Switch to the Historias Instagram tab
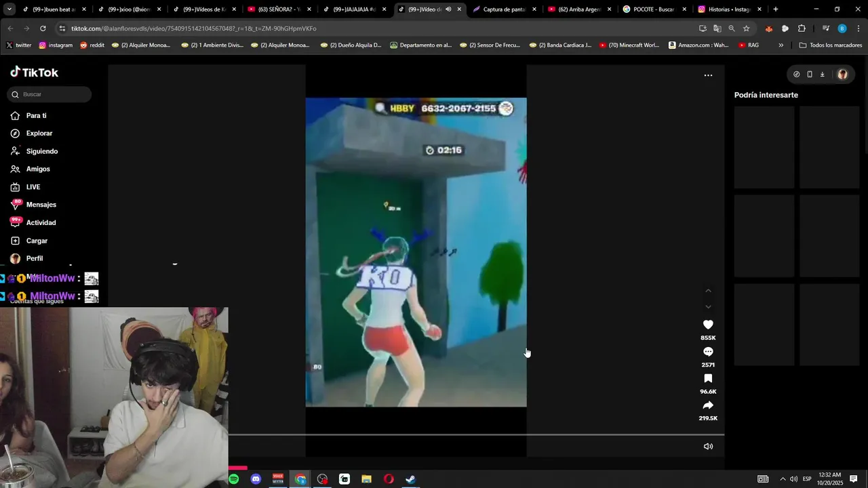The width and height of the screenshot is (868, 488). point(729,9)
